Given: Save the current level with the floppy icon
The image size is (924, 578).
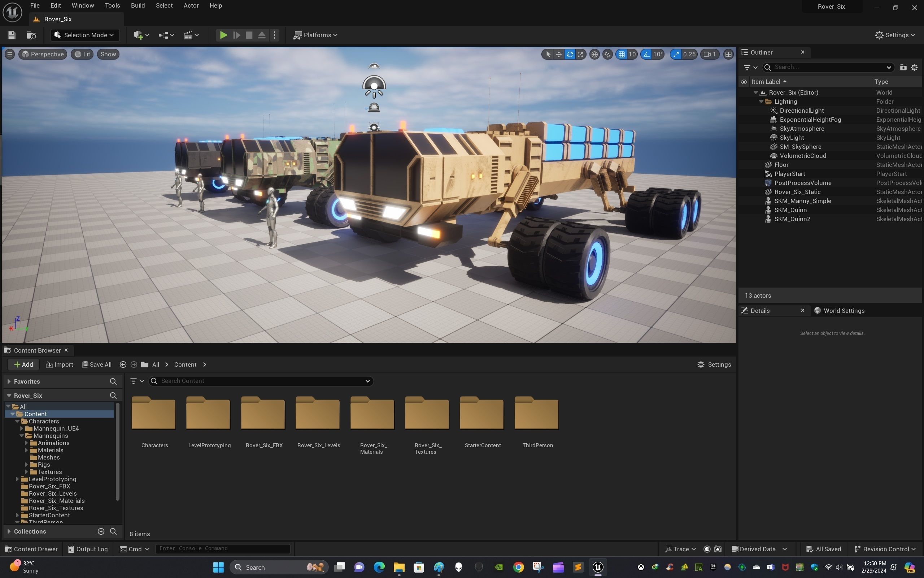Looking at the screenshot, I should coord(12,35).
